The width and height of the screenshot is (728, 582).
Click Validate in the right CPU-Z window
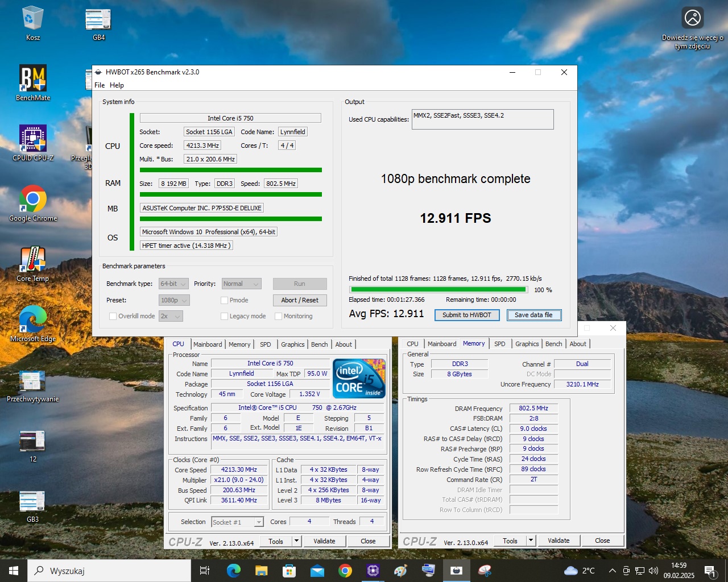point(559,541)
